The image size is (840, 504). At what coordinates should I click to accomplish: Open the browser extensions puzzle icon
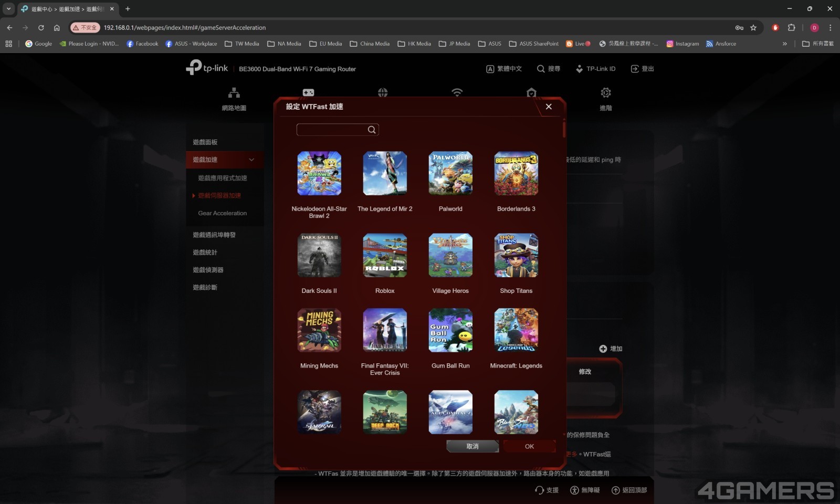tap(792, 28)
